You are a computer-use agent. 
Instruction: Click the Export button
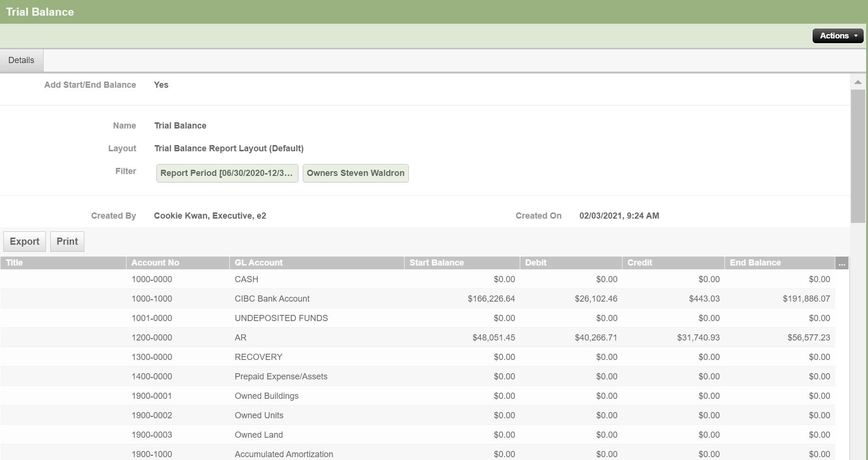click(x=25, y=241)
